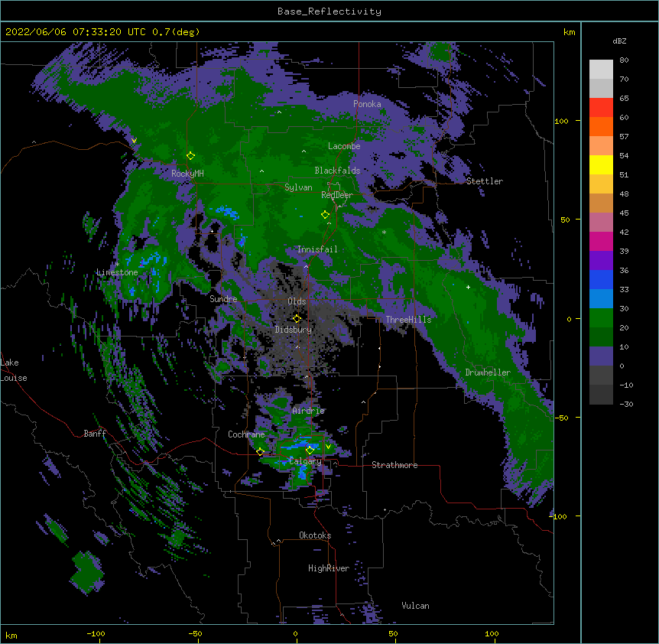Image resolution: width=659 pixels, height=644 pixels.
Task: Click the Blackfalds label
Action: pos(337,171)
